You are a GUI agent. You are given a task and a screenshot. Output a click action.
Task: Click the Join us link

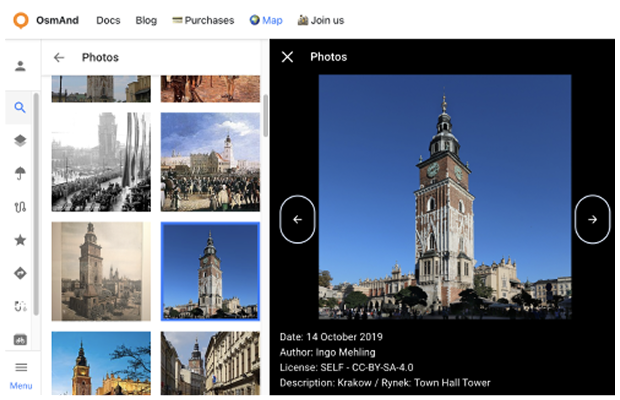tap(320, 20)
